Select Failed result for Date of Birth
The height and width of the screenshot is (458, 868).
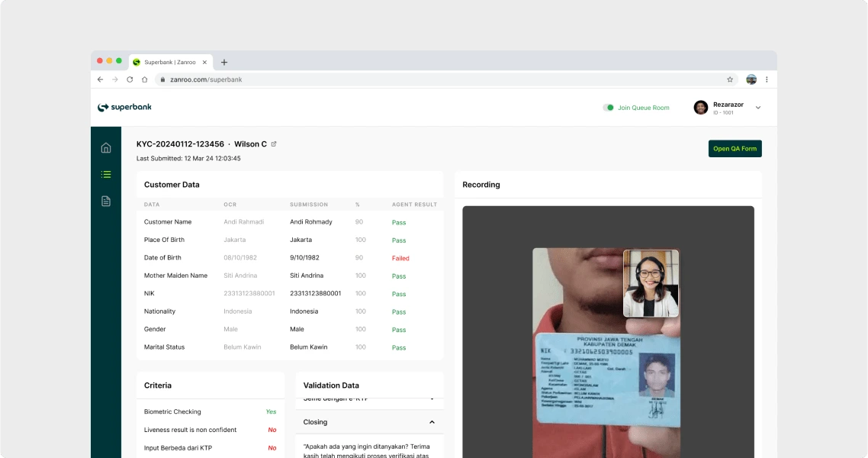400,258
